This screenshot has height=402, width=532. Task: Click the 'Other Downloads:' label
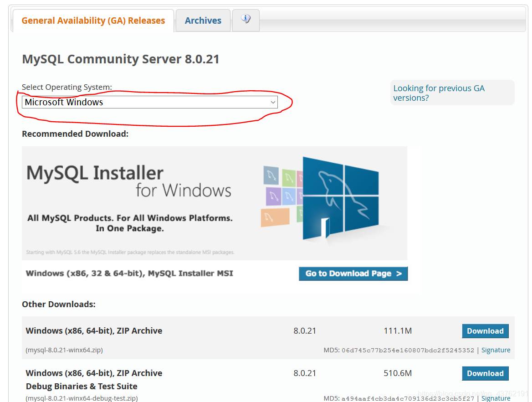coord(59,304)
